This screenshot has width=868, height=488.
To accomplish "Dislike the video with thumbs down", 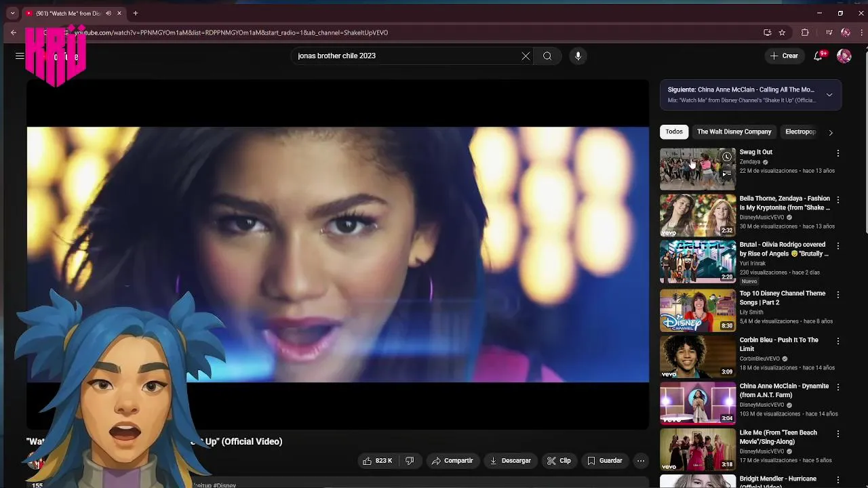I will tap(410, 461).
